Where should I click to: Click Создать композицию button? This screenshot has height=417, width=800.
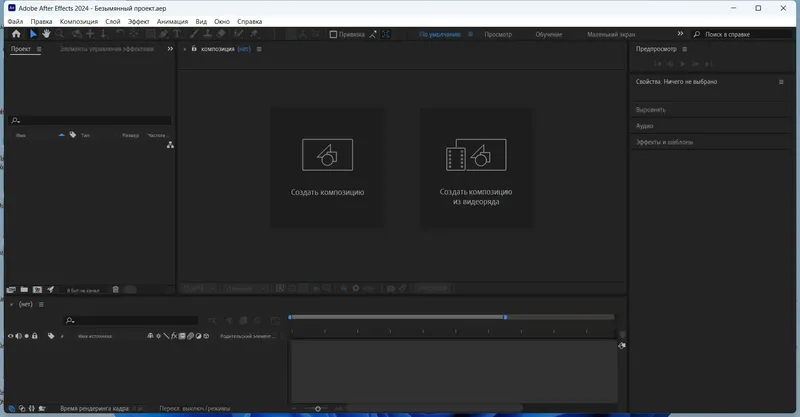tap(328, 167)
